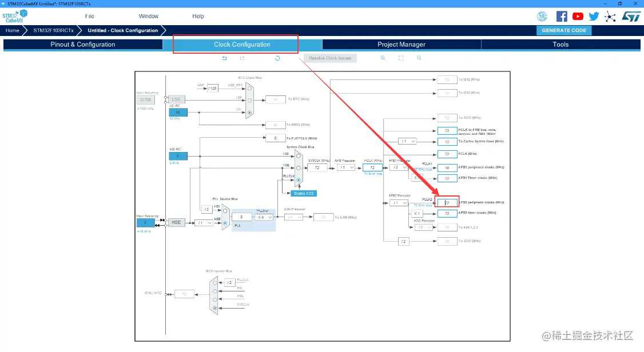644x352 pixels.
Task: Click the FCLK (MHz) value field
Action: tap(447, 154)
